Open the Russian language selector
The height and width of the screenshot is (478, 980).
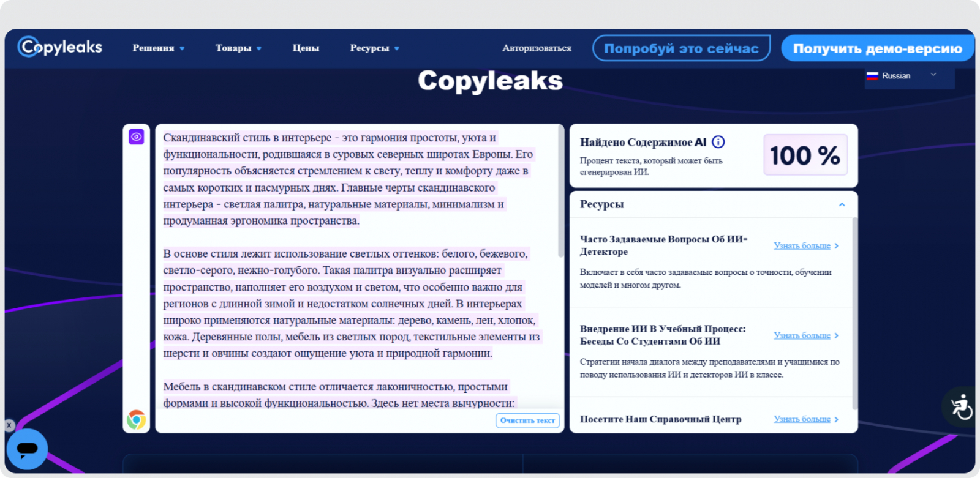[909, 76]
